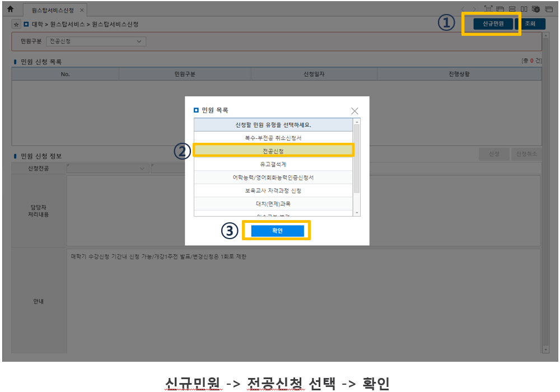
Task: Choose 유고결석계 in the 민원 목록 list
Action: pyautogui.click(x=273, y=164)
